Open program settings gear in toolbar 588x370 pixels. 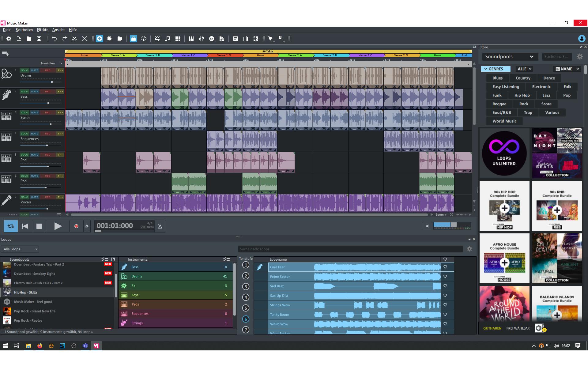[9, 39]
